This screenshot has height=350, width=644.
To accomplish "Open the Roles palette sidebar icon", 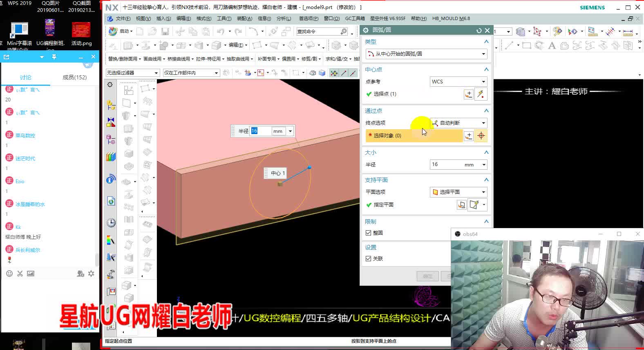I will click(111, 292).
